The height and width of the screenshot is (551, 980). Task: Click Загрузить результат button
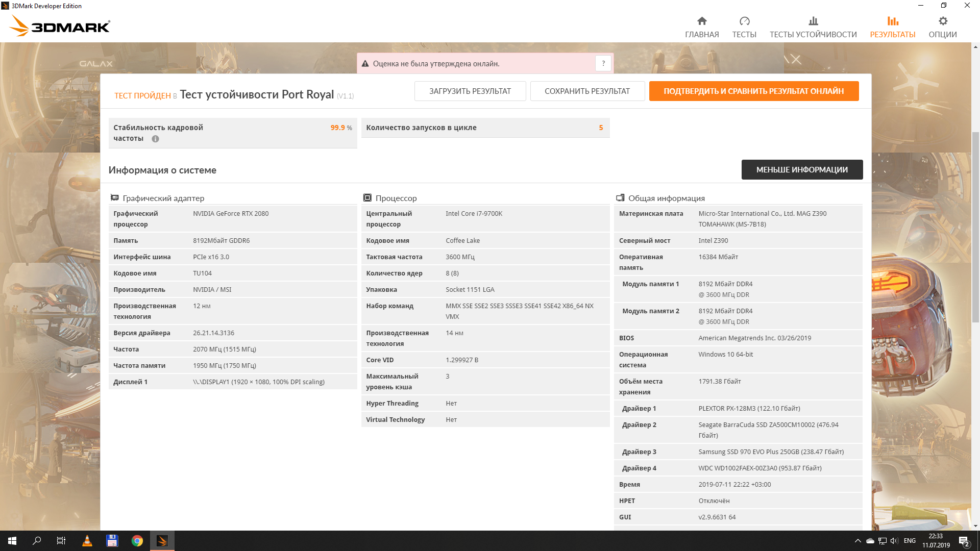pyautogui.click(x=470, y=91)
